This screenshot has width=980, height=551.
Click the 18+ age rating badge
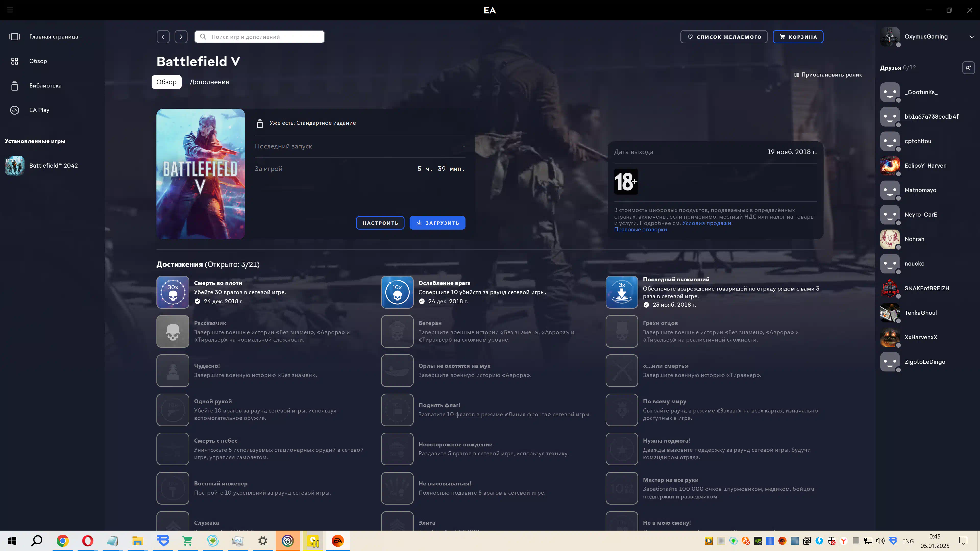626,182
